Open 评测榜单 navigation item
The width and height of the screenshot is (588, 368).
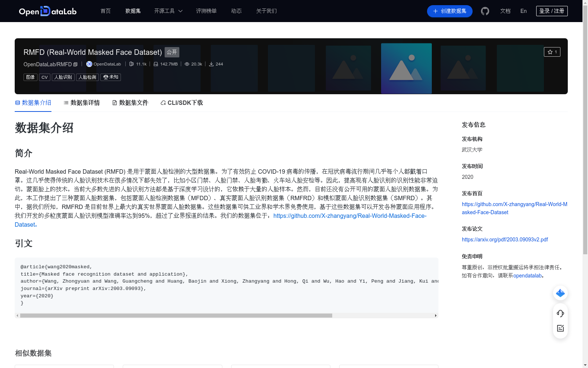(206, 11)
